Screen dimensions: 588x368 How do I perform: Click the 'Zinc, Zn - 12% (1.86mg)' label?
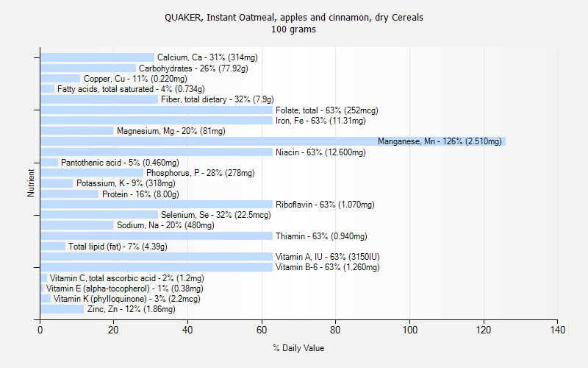coord(132,309)
